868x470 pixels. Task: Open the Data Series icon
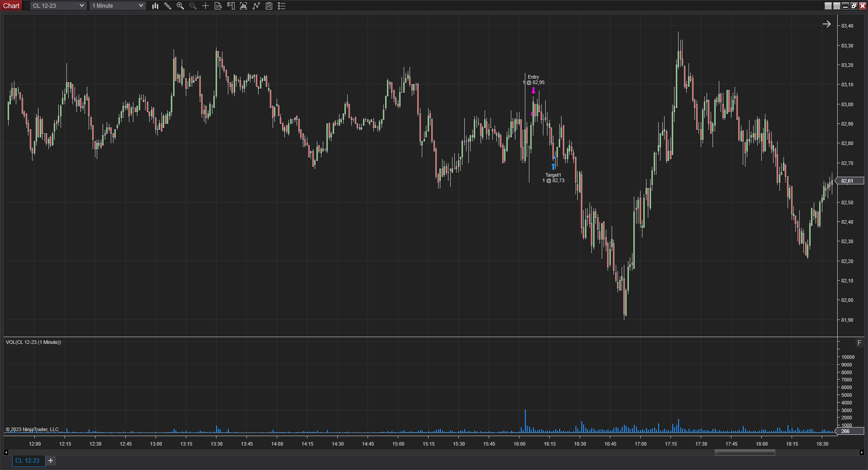pos(244,6)
